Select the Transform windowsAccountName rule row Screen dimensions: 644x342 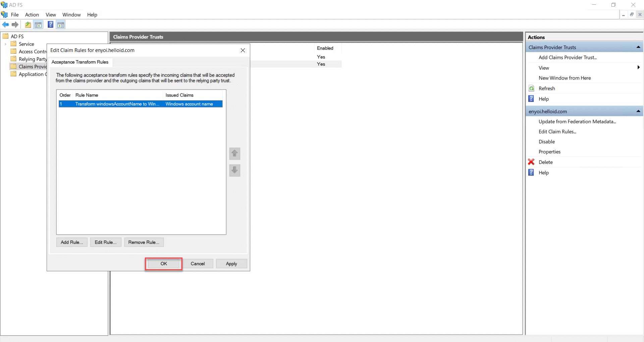coord(141,104)
